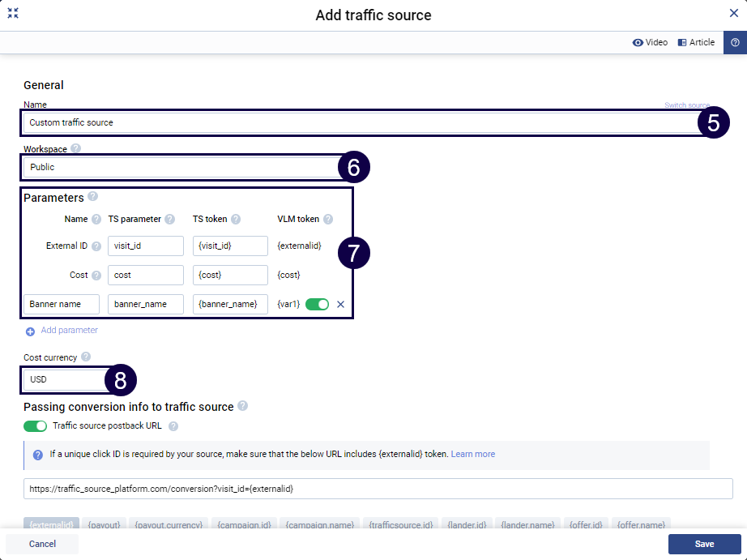Screen dimensions: 747x560
Task: Open the Article help resource
Action: 695,41
